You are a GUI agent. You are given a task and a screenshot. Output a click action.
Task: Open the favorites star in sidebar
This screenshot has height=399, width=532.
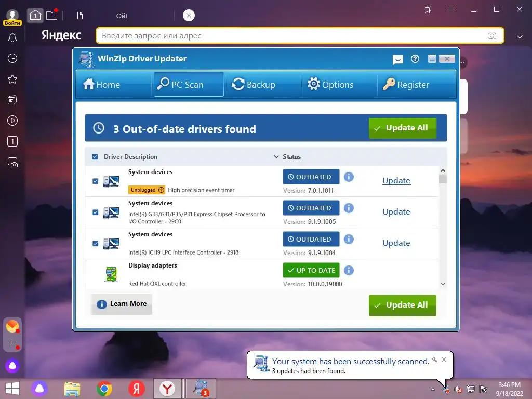(x=12, y=79)
